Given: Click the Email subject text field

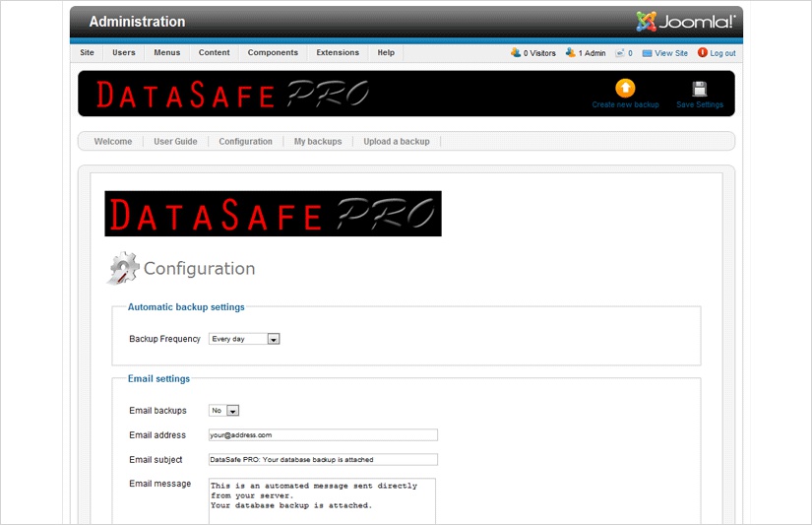Looking at the screenshot, I should tap(323, 459).
